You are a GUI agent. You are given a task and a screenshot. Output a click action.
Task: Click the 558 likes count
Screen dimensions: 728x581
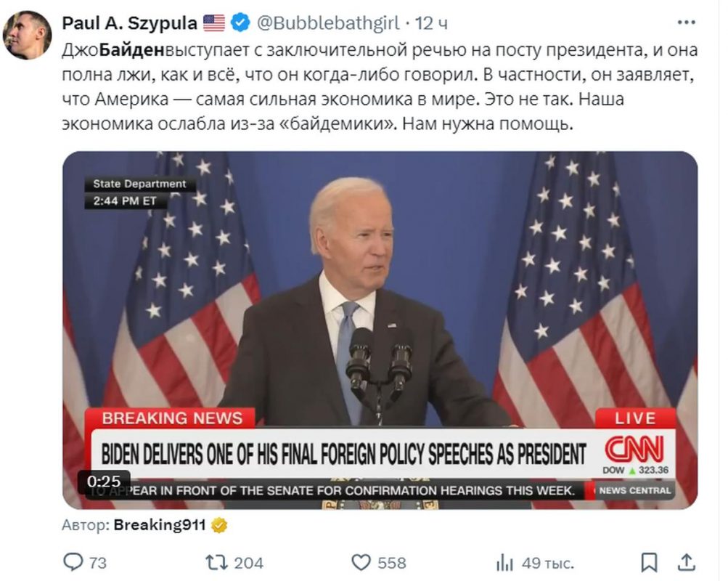coord(391,563)
